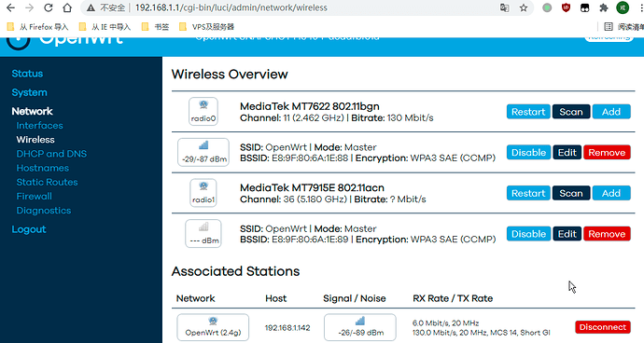644x343 pixels.
Task: Open the Static Routes page
Action: coord(47,182)
